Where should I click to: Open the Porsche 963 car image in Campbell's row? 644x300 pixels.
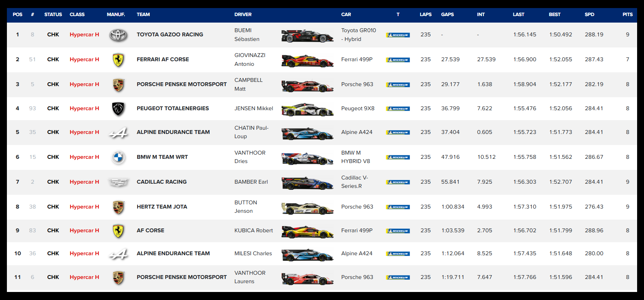coord(307,86)
